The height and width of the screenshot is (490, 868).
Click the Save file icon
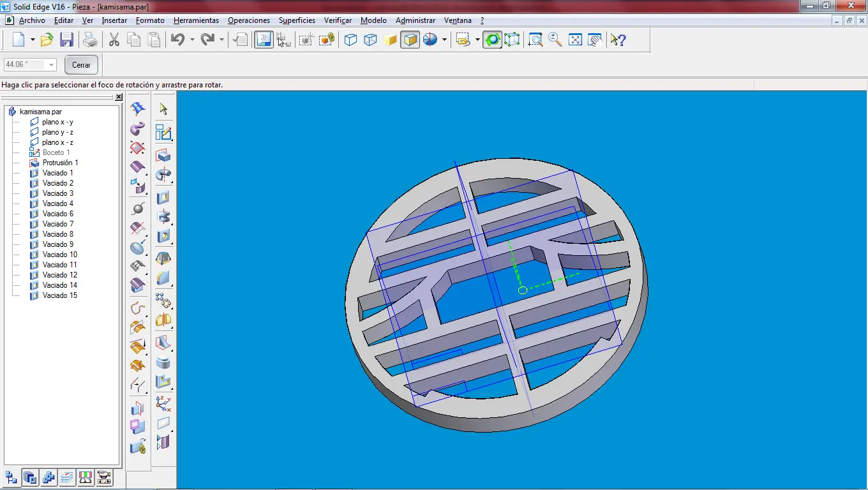point(66,40)
